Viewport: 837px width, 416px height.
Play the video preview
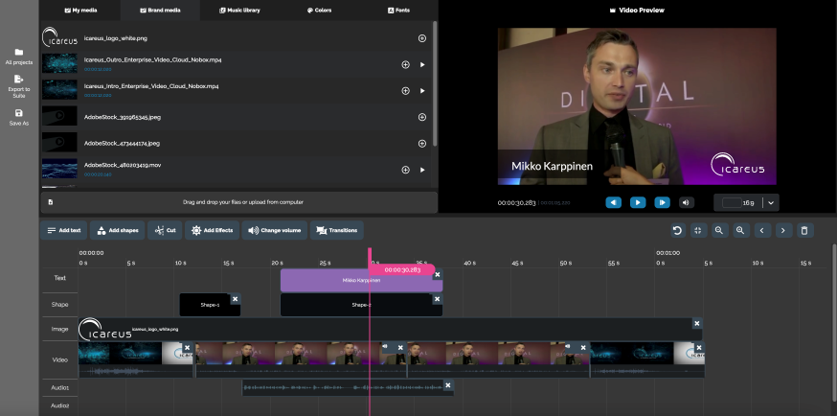tap(637, 202)
